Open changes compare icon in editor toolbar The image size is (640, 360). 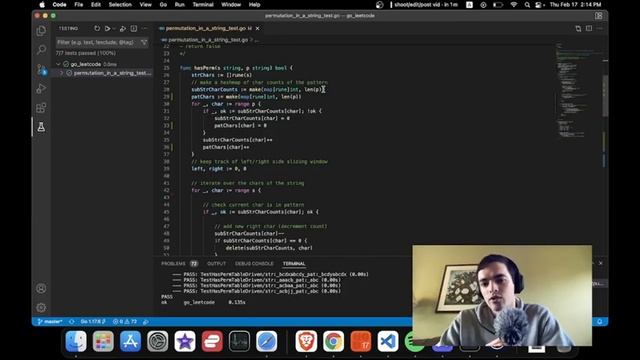point(578,29)
